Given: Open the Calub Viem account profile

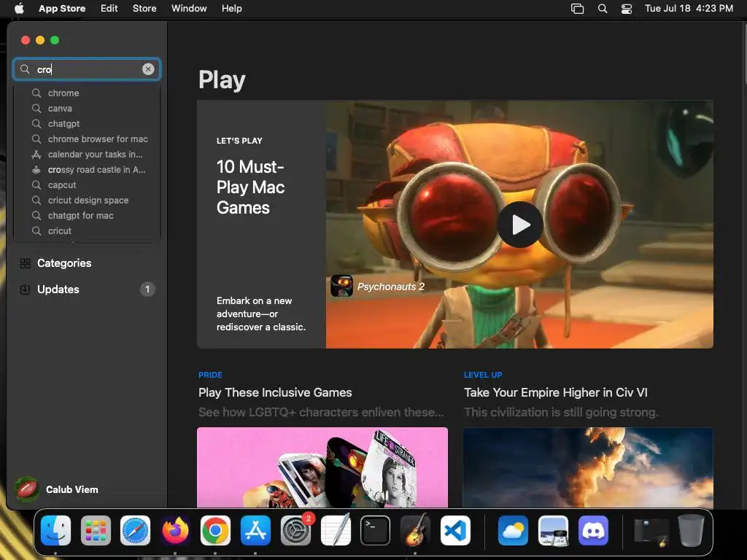Looking at the screenshot, I should click(57, 489).
